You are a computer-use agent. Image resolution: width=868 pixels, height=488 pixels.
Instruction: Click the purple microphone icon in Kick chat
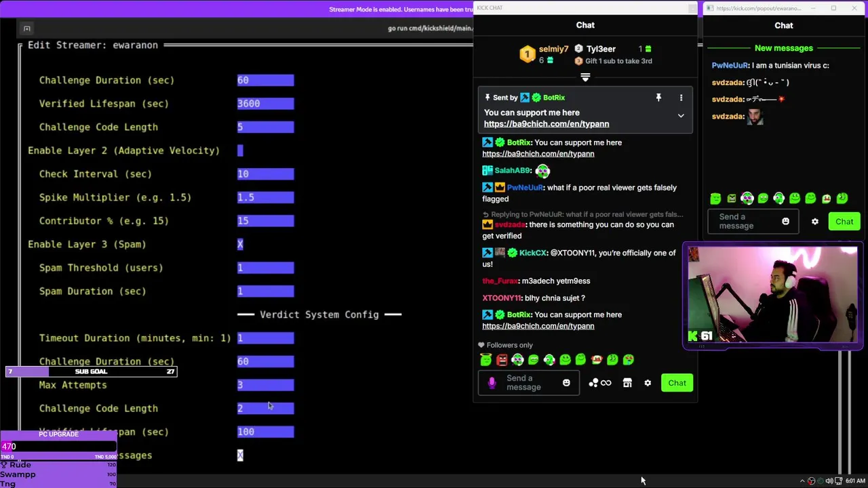coord(492,383)
